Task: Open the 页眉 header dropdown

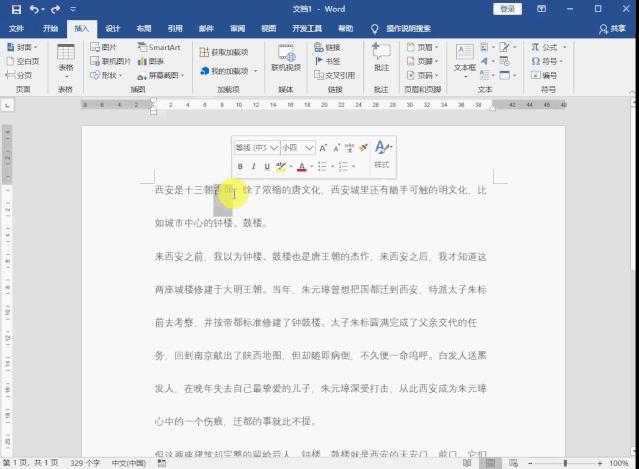Action: (422, 47)
